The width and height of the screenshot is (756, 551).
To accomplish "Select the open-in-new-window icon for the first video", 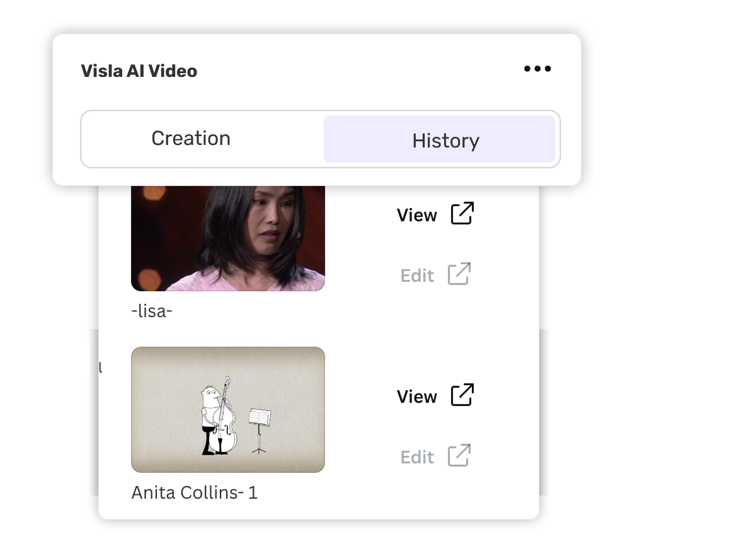I will coord(463,213).
